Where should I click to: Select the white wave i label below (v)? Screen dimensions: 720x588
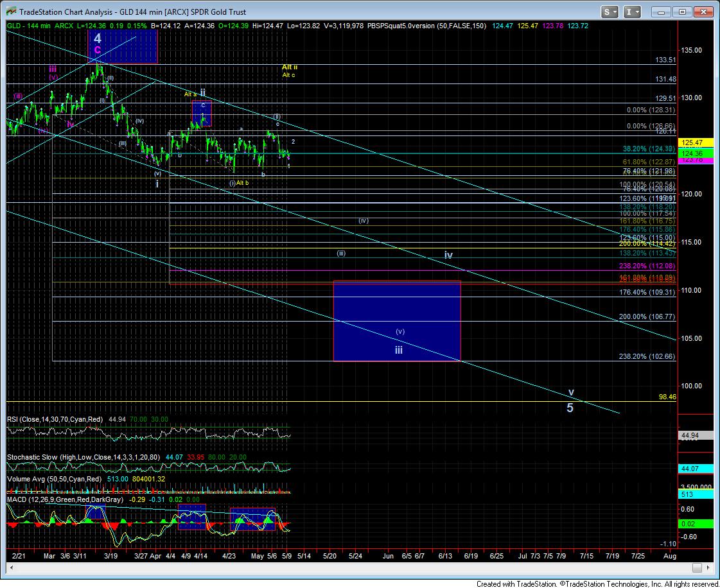[157, 184]
